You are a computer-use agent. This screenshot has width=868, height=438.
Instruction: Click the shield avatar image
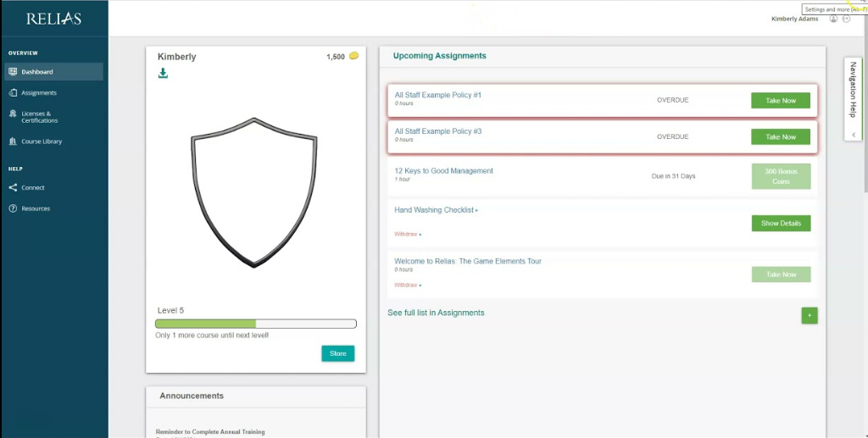point(254,192)
